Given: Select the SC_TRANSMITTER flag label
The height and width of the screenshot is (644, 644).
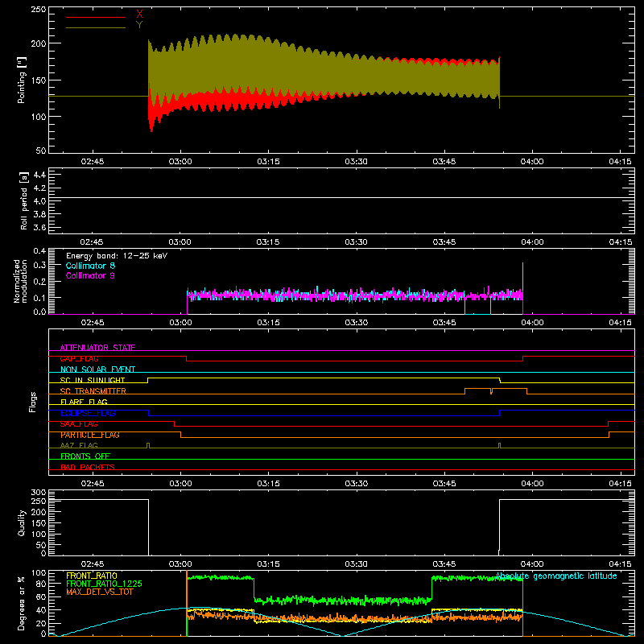Looking at the screenshot, I should (x=93, y=391).
